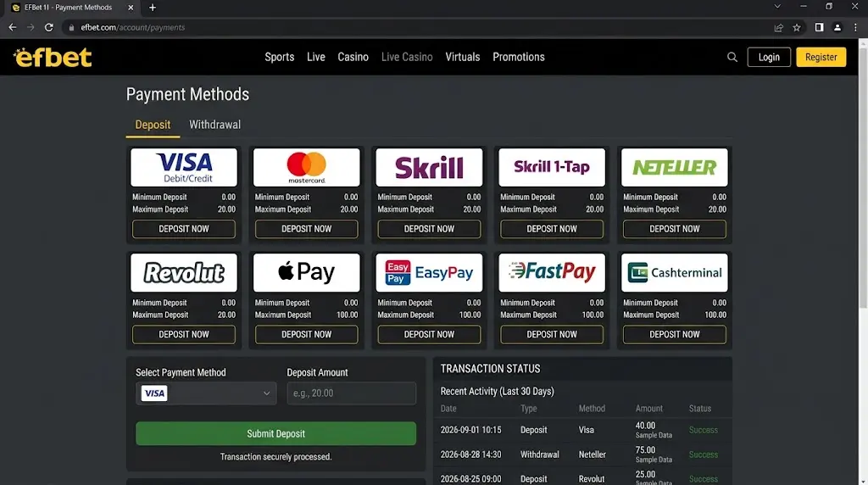Click the 2026-09-01 10:15 transaction date
The height and width of the screenshot is (485, 868).
tap(470, 430)
